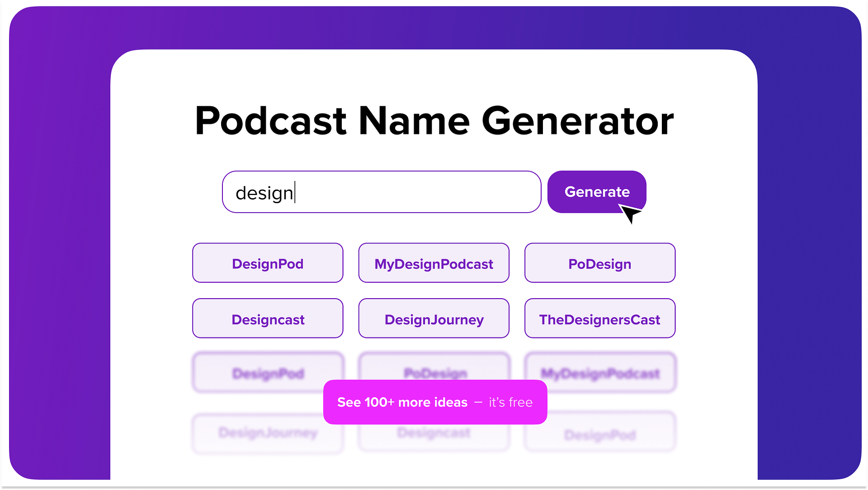Toggle free signup via ideas banner

click(434, 402)
